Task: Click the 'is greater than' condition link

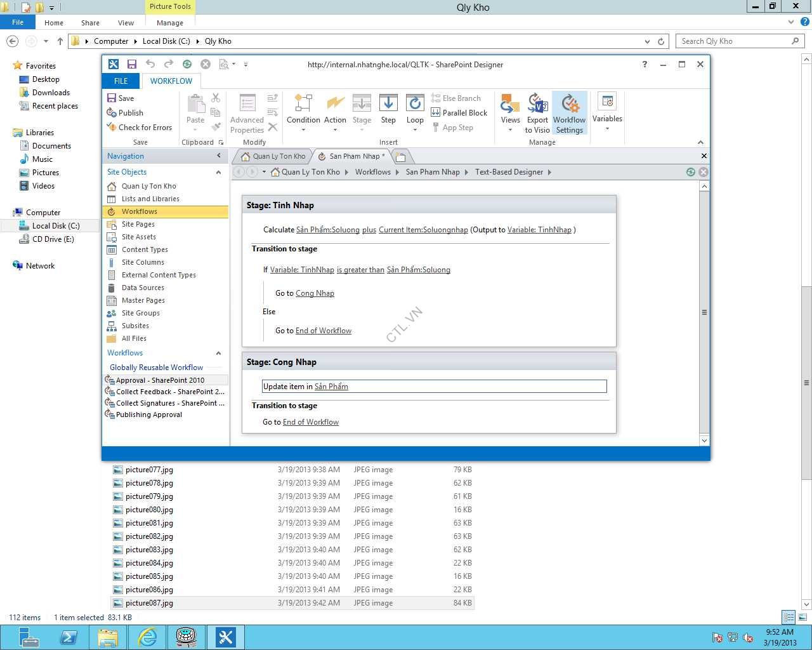Action: pos(360,270)
